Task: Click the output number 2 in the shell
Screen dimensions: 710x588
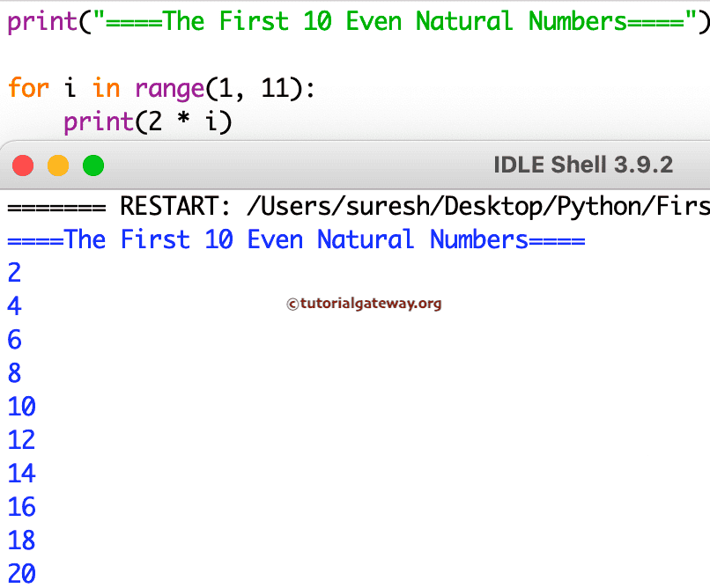Action: coord(13,273)
